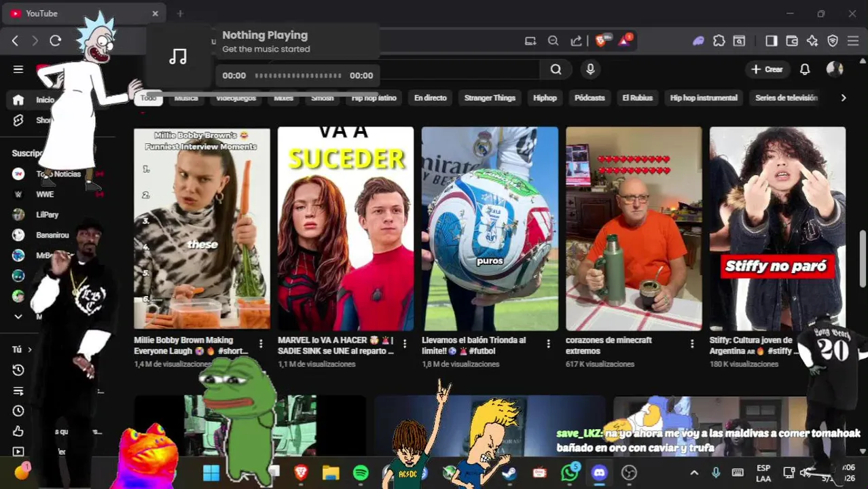This screenshot has width=868, height=489.
Task: Open Discord from the taskbar
Action: [599, 473]
